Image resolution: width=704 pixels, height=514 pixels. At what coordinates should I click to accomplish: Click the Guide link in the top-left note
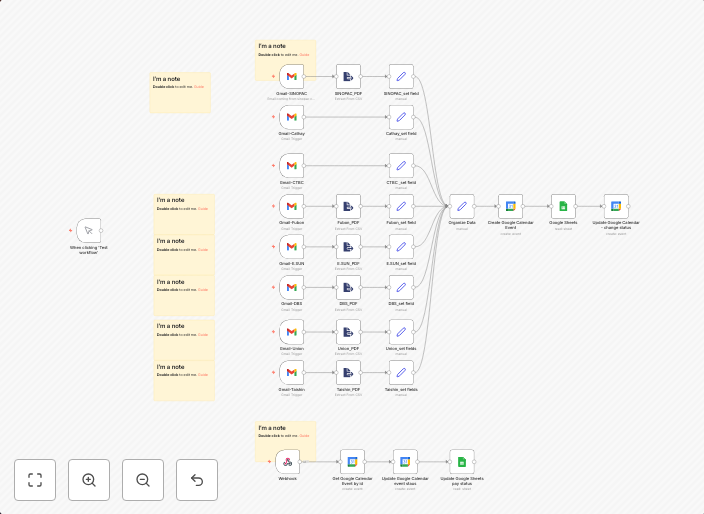coord(199,87)
